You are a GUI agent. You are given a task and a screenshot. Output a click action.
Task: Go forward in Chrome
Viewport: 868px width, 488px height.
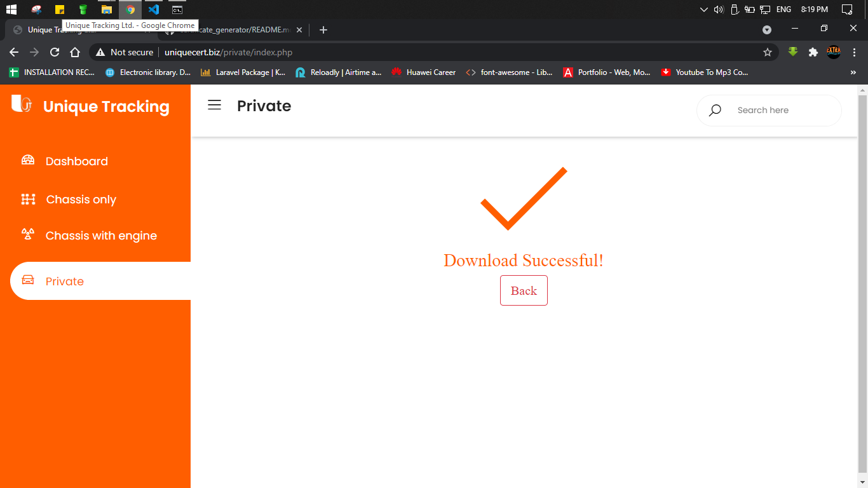click(34, 52)
